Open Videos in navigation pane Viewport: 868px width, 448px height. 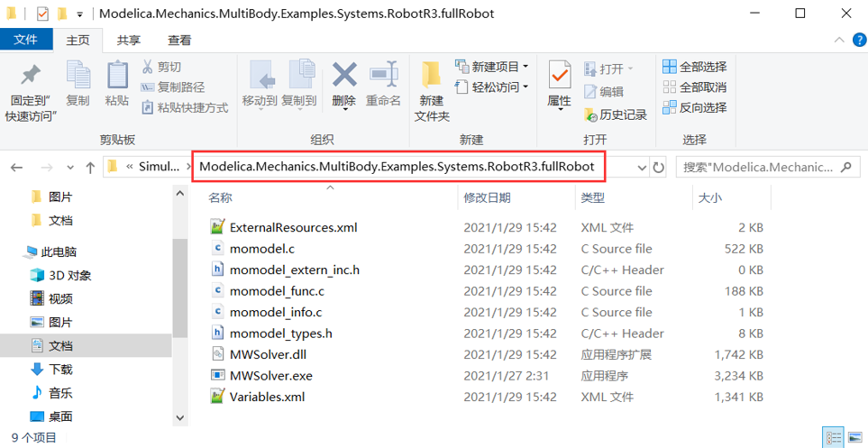(51, 299)
